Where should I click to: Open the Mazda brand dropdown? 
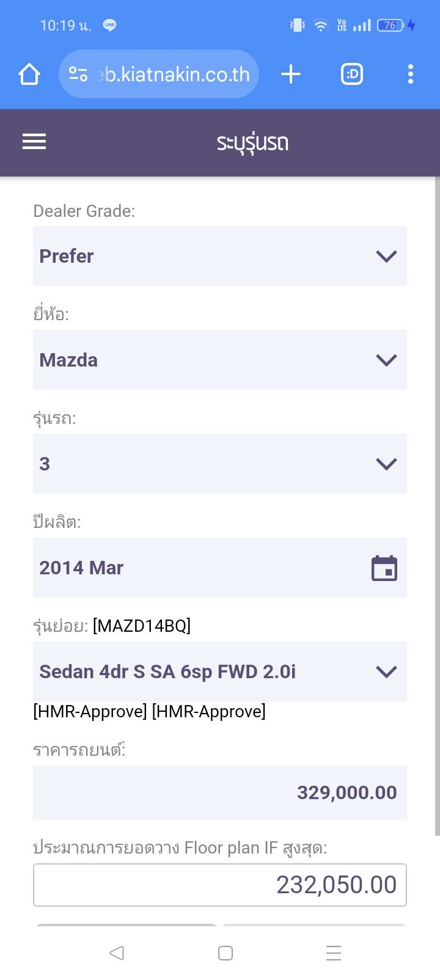tap(220, 360)
